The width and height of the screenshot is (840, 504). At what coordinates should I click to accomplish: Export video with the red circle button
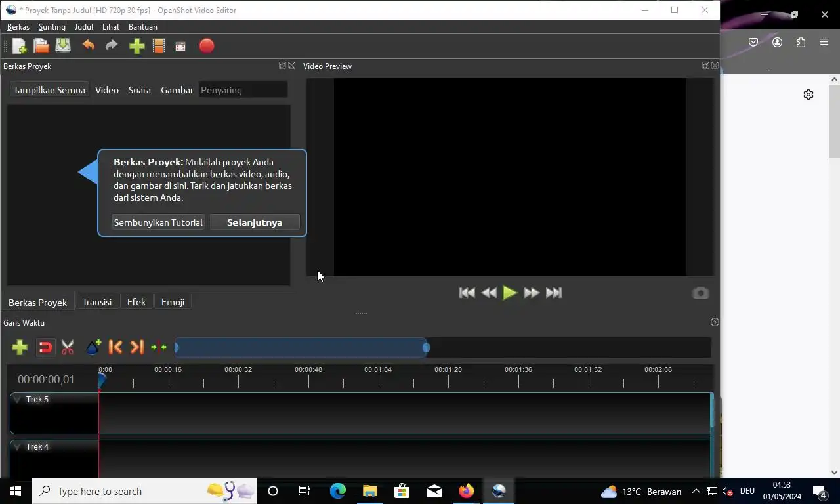pos(207,46)
